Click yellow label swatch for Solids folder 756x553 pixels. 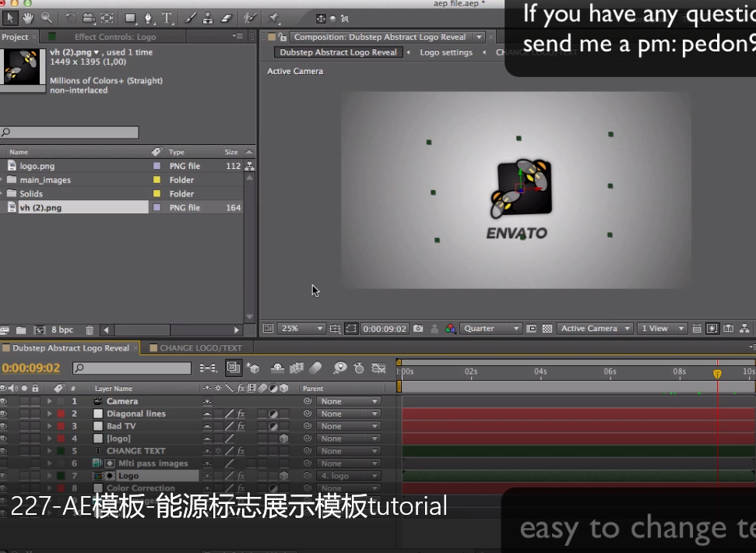point(156,194)
